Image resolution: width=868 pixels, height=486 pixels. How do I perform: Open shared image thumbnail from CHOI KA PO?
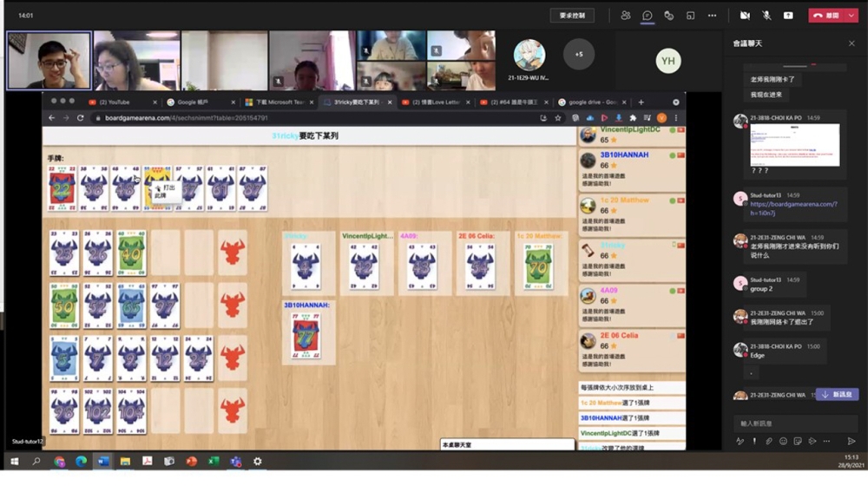coord(794,145)
